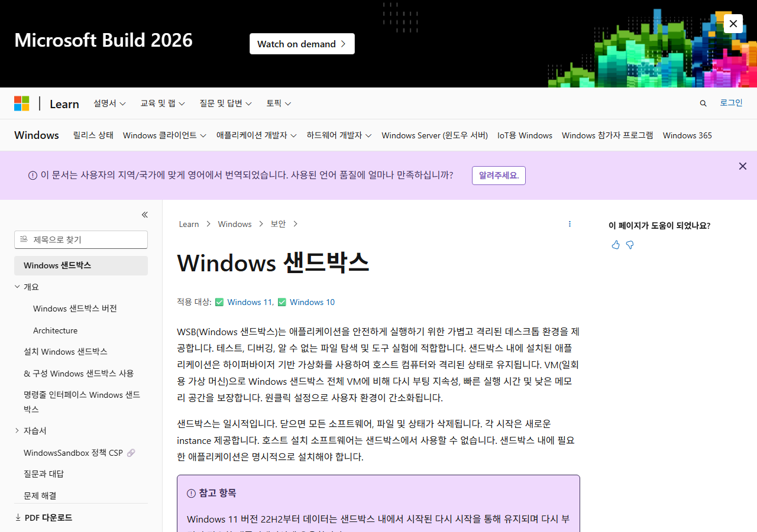This screenshot has width=757, height=532.
Task: Click the Windows 11 applies-to text
Action: click(x=250, y=302)
